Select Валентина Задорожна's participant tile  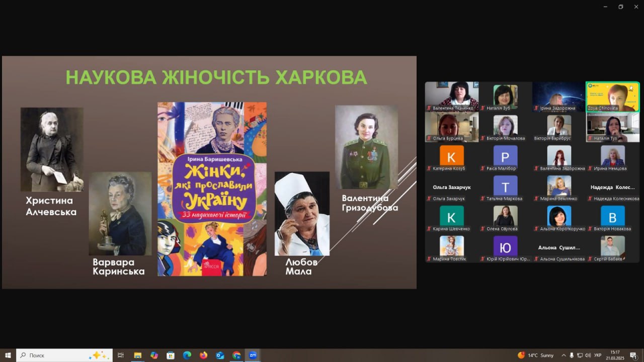coord(559,157)
